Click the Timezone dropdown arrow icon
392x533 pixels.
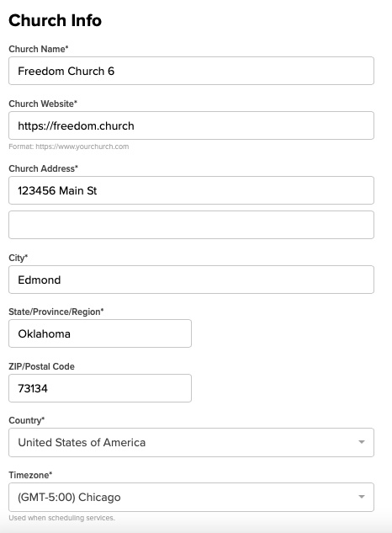pos(362,497)
